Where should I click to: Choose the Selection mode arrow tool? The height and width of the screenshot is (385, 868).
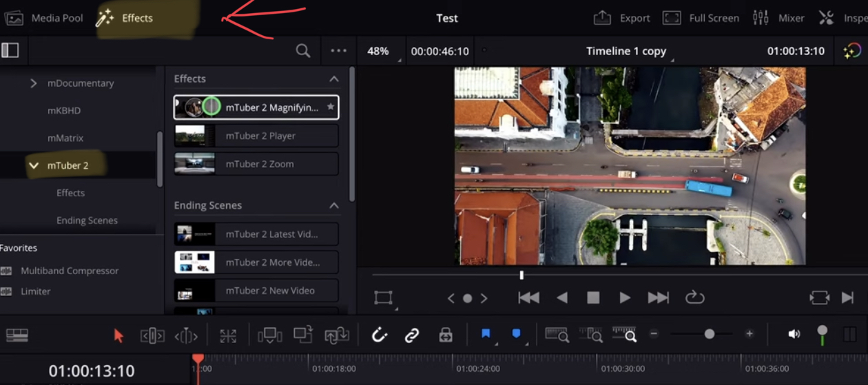[x=118, y=335]
